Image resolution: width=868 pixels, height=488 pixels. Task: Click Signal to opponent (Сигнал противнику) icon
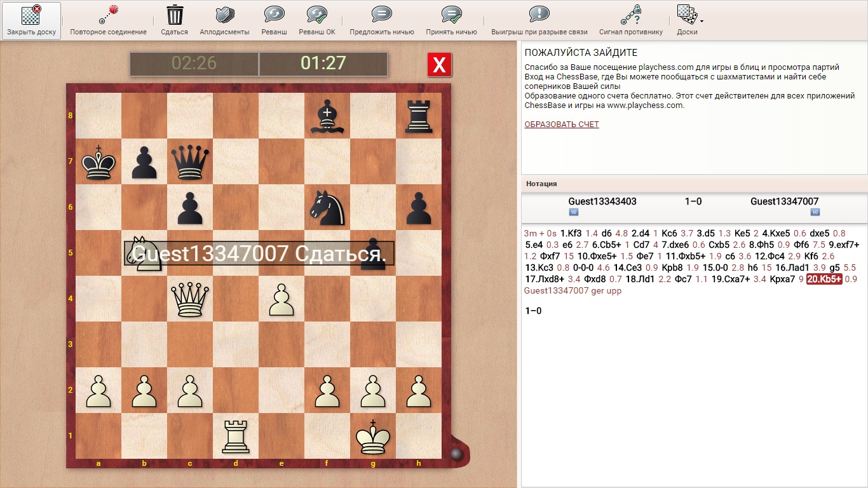[x=630, y=15]
